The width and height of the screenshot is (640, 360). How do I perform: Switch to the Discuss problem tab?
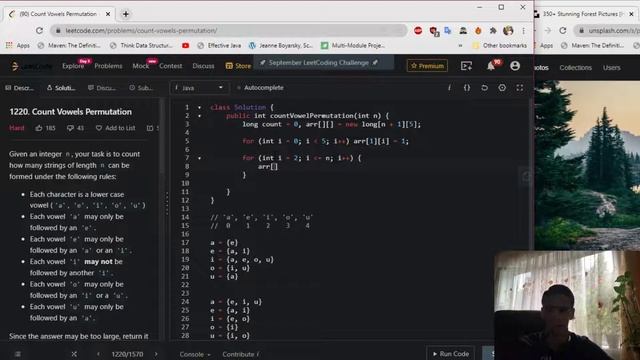click(x=102, y=88)
